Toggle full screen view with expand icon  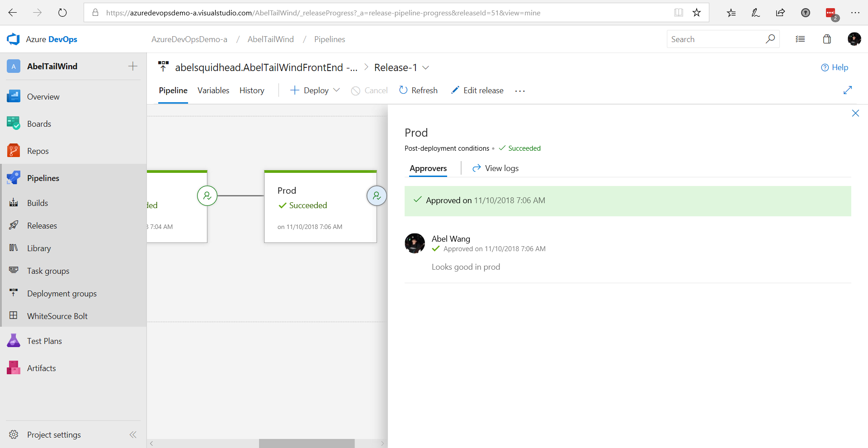tap(848, 90)
